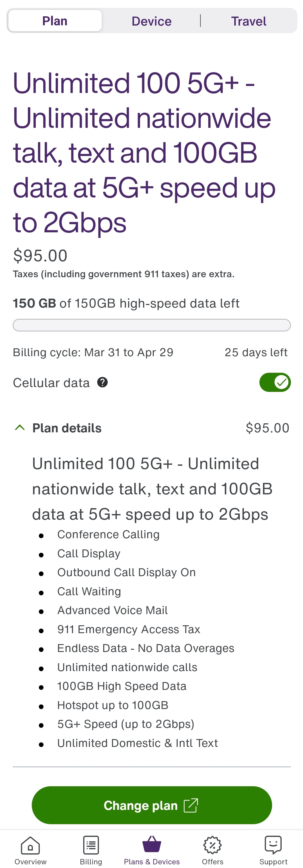The image size is (303, 868).
Task: Toggle the Cellular data switch off
Action: click(x=275, y=382)
